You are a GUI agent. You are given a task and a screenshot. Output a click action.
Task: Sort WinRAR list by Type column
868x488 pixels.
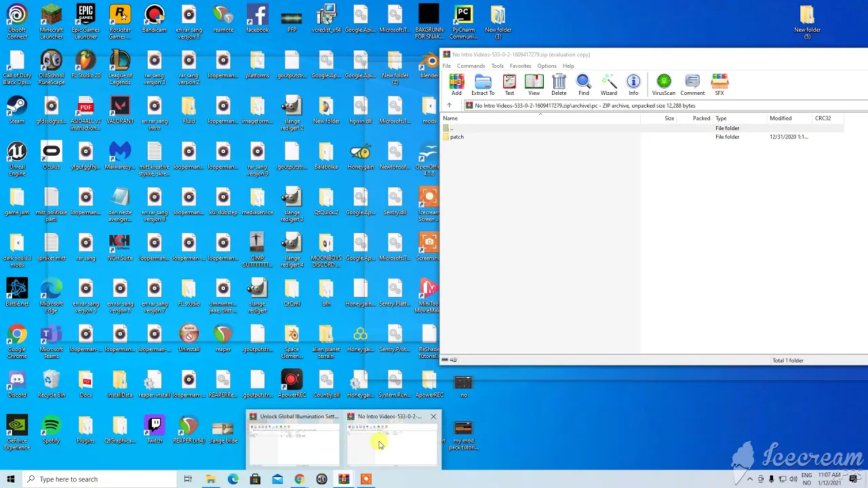739,118
